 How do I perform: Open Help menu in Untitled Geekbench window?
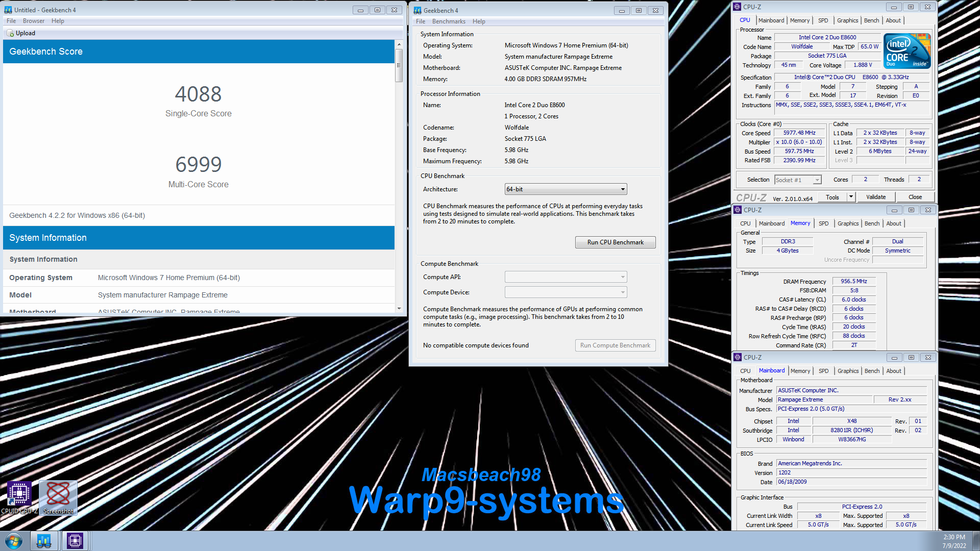[x=58, y=21]
